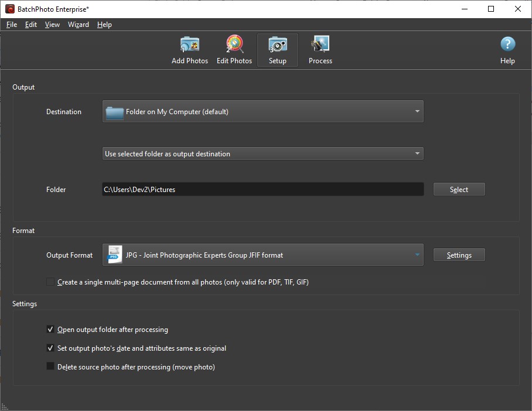Minimize the BatchPhoto window
The width and height of the screenshot is (532, 411).
click(465, 9)
